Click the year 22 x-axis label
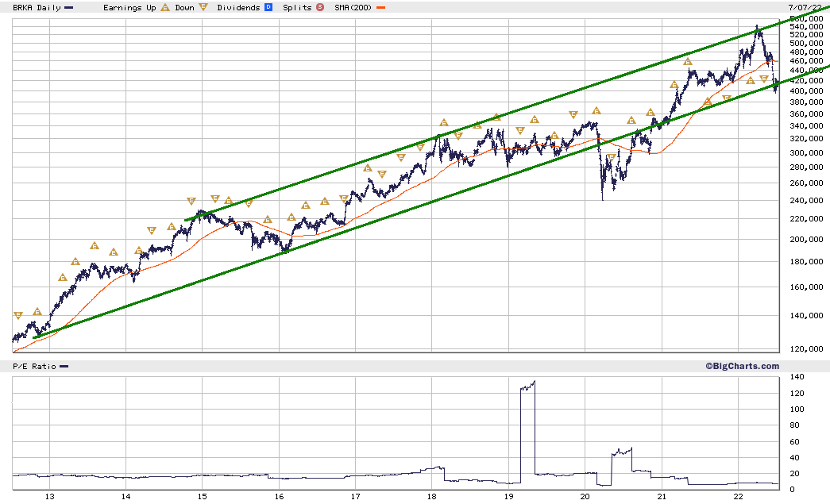This screenshot has height=504, width=830. click(x=739, y=497)
